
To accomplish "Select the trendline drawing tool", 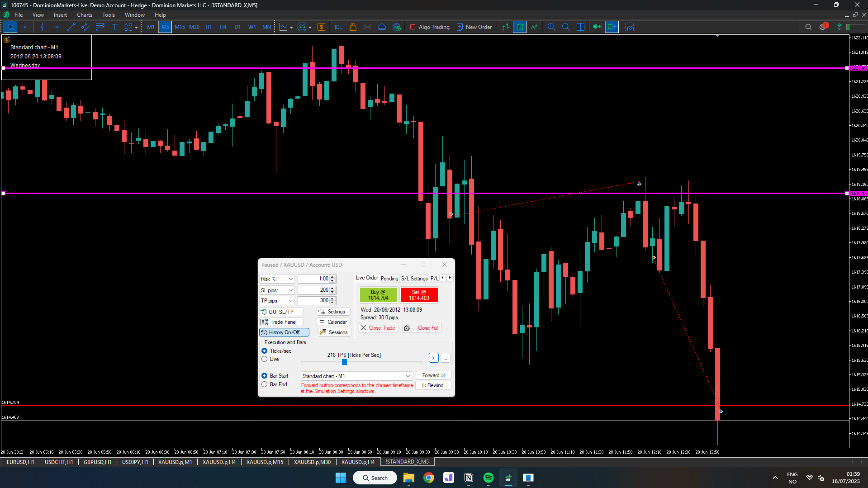I will 71,27.
